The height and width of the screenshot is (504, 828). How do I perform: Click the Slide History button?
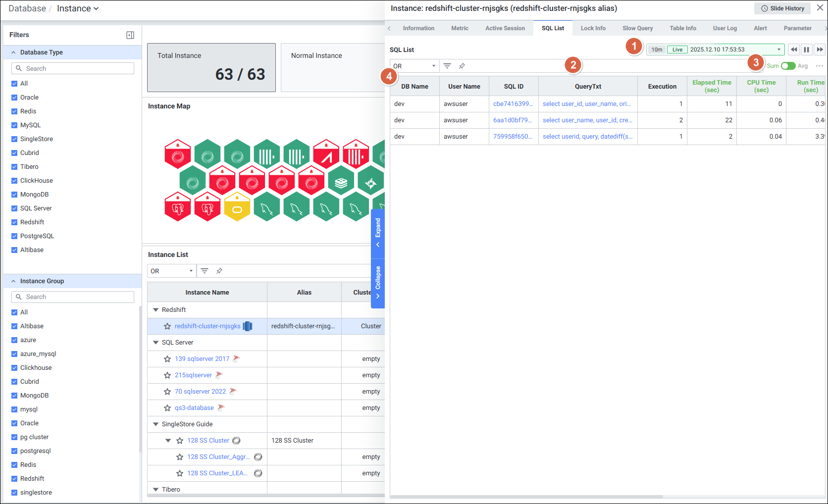[782, 8]
